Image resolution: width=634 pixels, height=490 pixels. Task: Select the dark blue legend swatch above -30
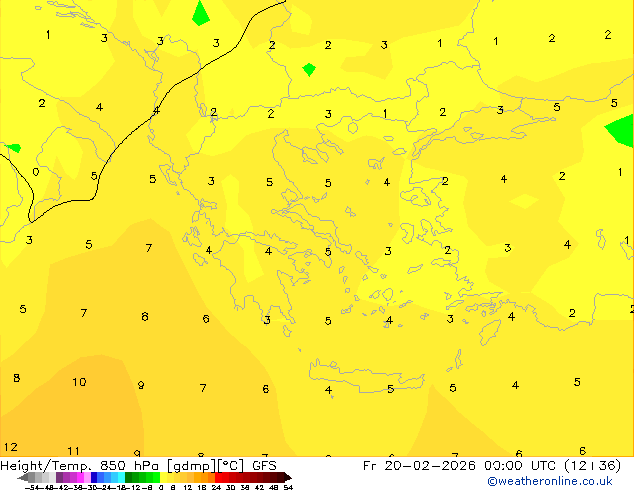point(94,477)
